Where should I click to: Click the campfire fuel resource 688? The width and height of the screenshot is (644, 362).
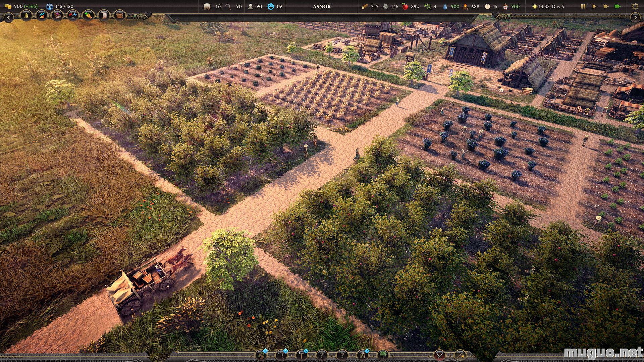tap(471, 6)
